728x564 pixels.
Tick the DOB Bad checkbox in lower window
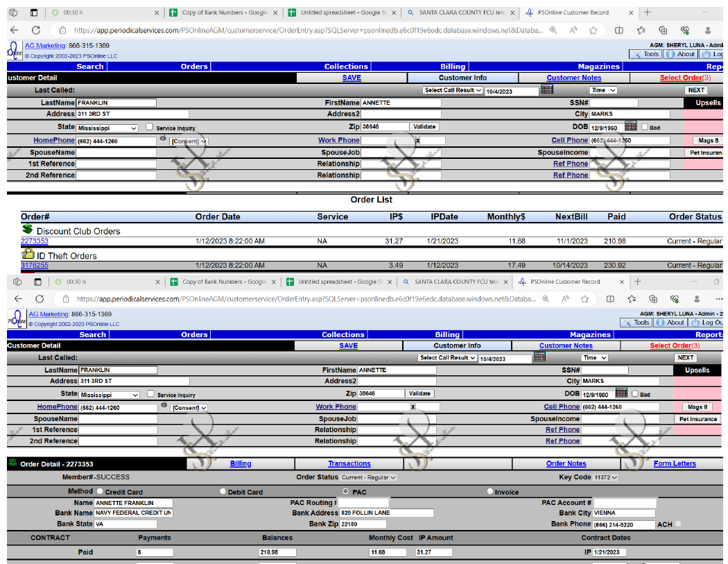tap(634, 393)
